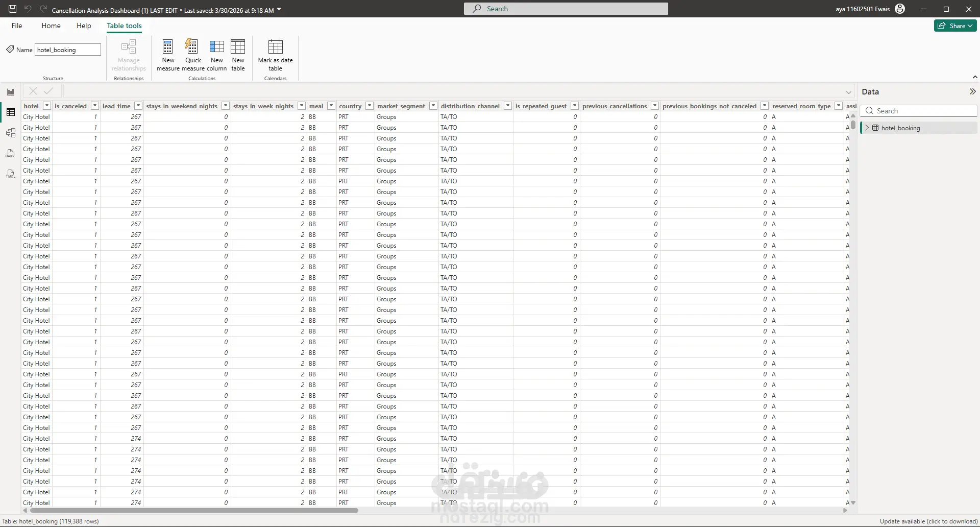
Task: Open the market_segment column filter dropdown
Action: pyautogui.click(x=433, y=106)
